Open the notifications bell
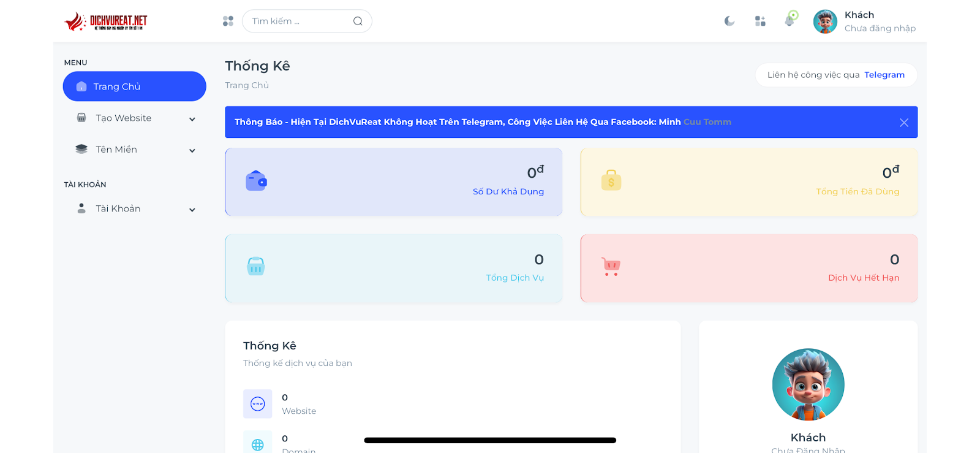This screenshot has width=980, height=453. coord(790,21)
